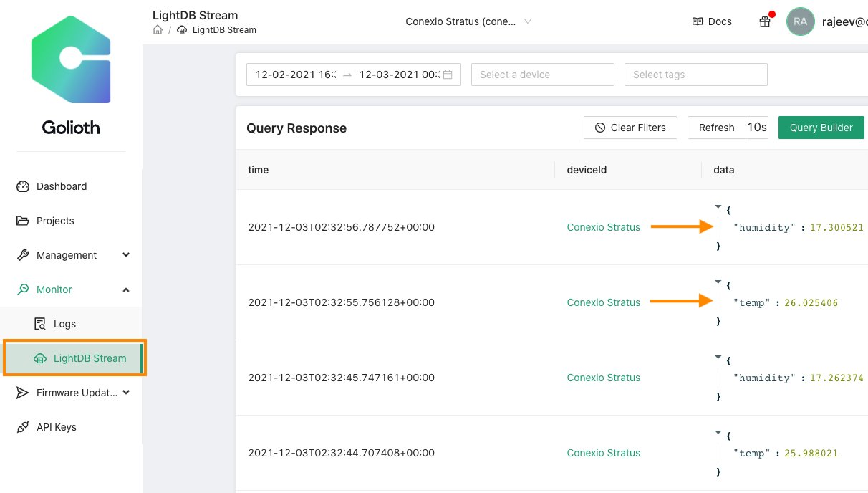868x493 pixels.
Task: Click the data column header
Action: click(x=724, y=170)
